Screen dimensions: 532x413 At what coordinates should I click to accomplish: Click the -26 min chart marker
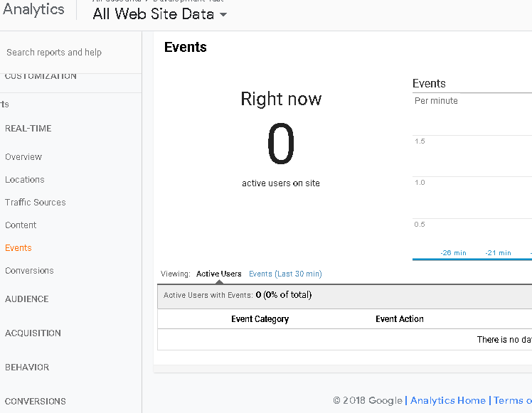(453, 253)
